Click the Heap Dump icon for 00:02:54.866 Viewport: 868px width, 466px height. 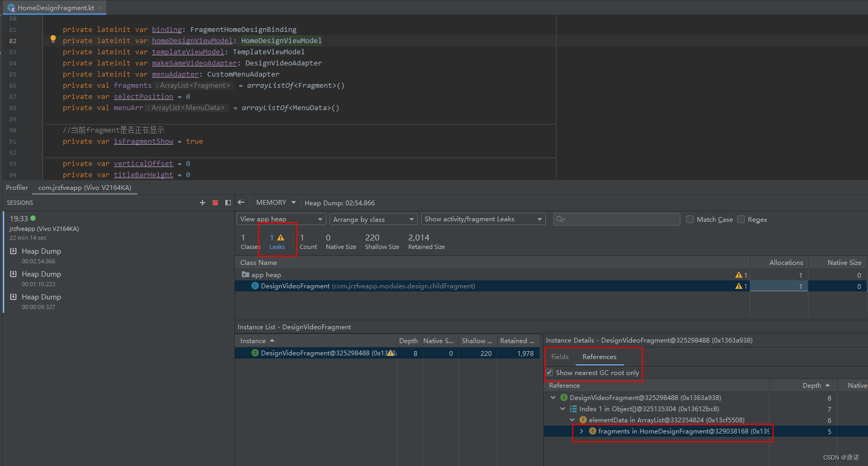point(13,251)
